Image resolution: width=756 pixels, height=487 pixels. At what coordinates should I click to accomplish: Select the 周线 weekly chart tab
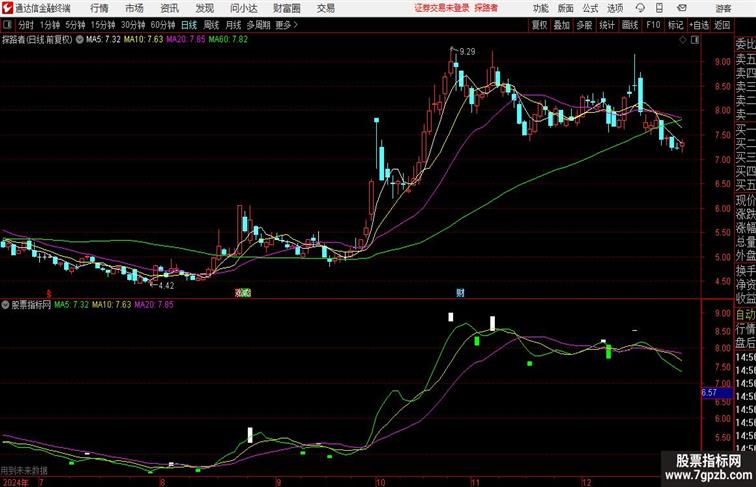coord(211,25)
